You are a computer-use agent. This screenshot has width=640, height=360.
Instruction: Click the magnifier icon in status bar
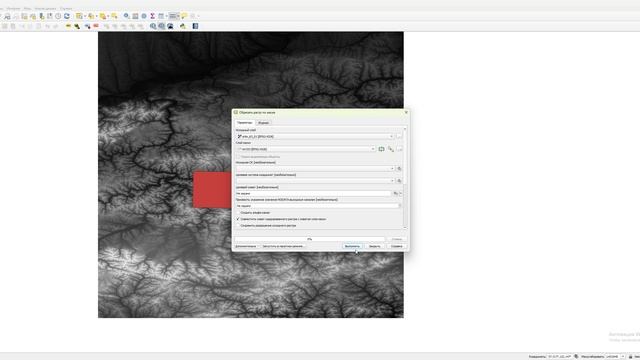tap(576, 357)
